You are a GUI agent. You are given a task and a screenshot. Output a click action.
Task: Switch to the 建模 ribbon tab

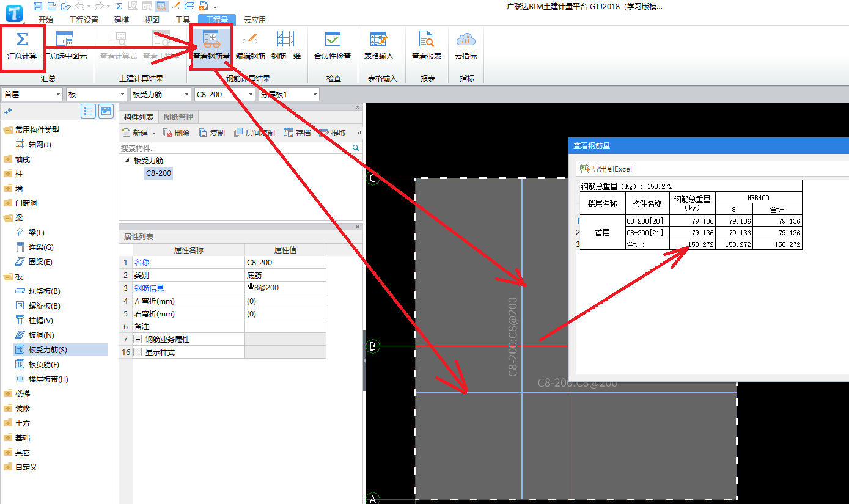(x=122, y=20)
